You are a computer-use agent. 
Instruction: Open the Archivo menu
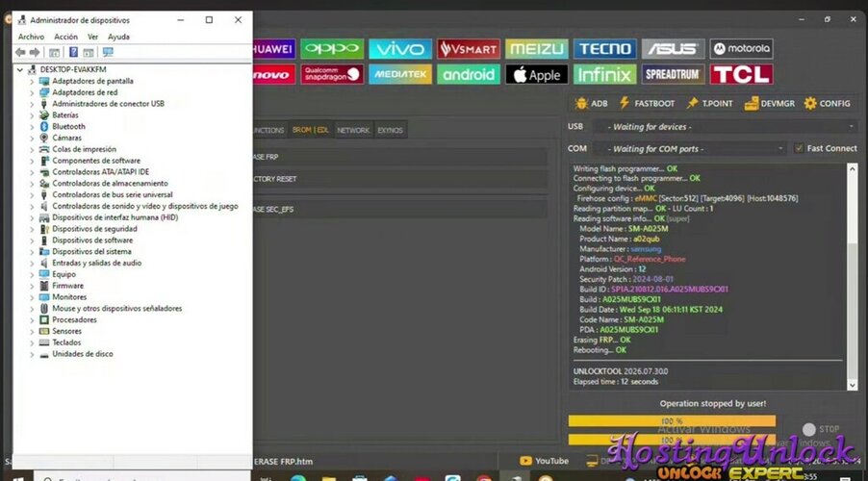(x=31, y=37)
